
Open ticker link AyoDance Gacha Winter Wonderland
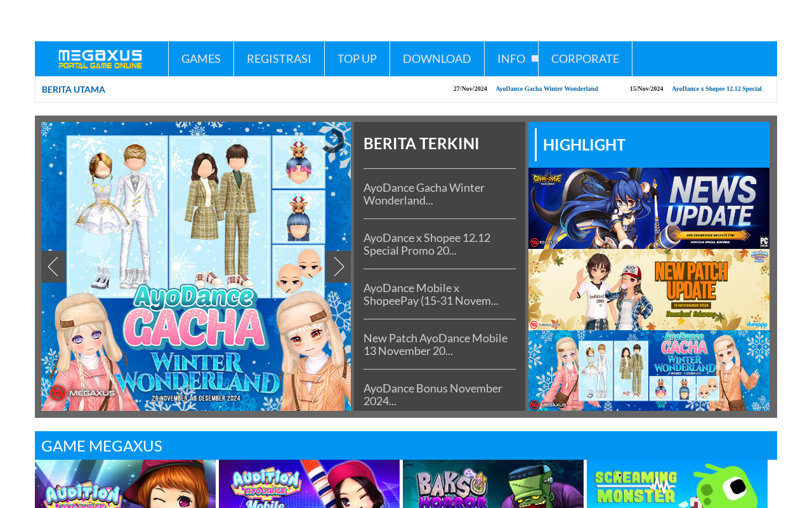point(547,89)
